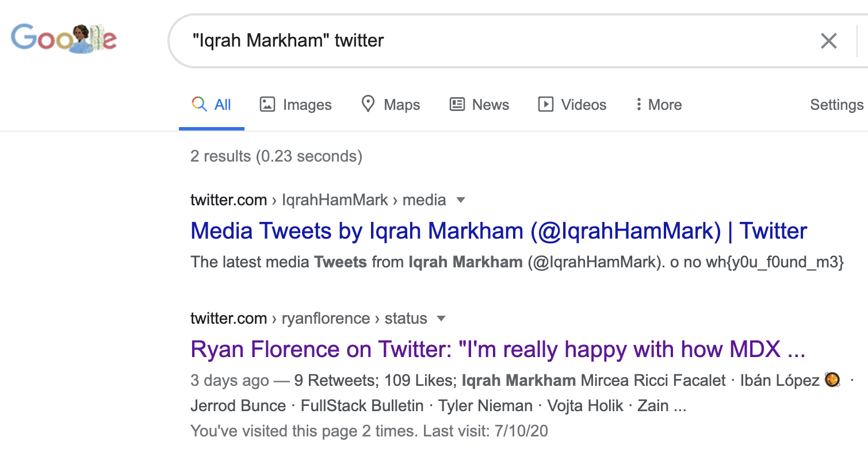Switch to the News results tab
868x460 pixels.
coord(479,105)
